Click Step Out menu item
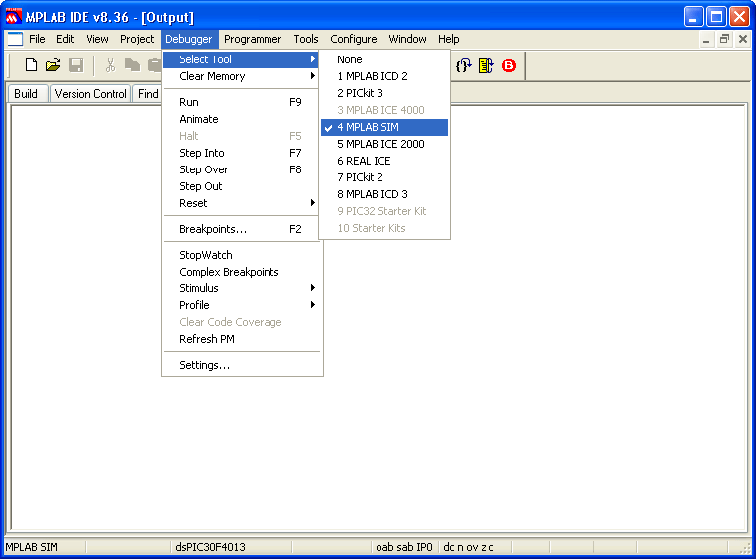The width and height of the screenshot is (756, 559). 241,186
